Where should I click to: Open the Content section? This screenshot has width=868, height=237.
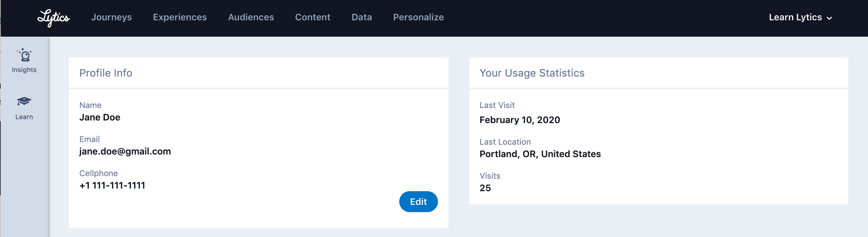pyautogui.click(x=312, y=17)
